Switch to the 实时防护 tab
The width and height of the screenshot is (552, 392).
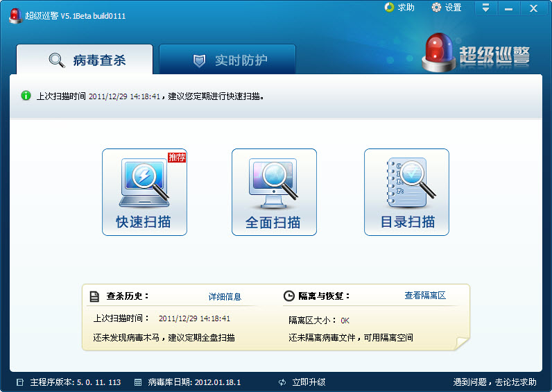(x=227, y=60)
